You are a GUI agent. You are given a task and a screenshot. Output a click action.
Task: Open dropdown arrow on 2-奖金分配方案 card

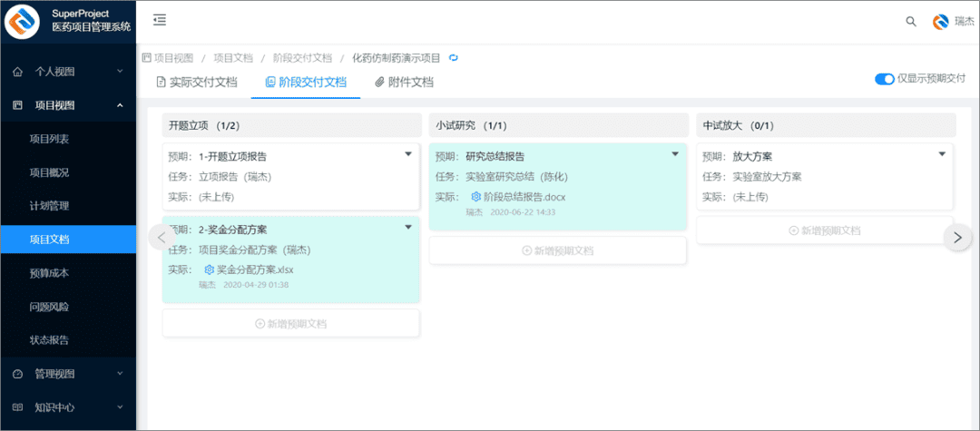tap(408, 227)
